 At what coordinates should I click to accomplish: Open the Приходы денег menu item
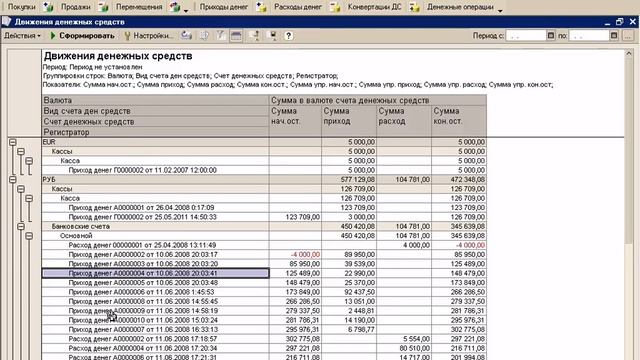(x=224, y=7)
